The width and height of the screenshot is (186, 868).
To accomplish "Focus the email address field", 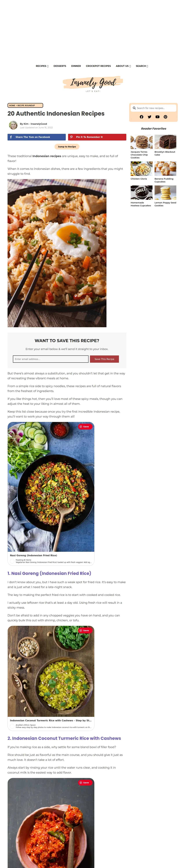I will (51, 359).
